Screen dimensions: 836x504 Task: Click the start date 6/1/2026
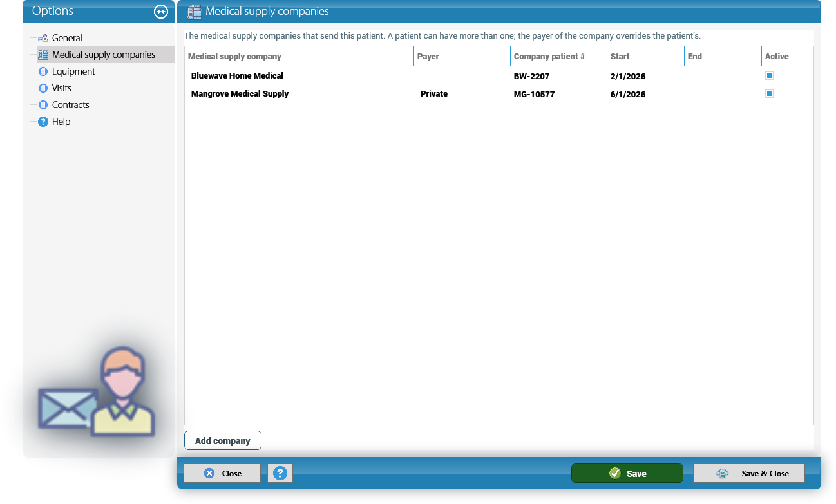click(628, 94)
